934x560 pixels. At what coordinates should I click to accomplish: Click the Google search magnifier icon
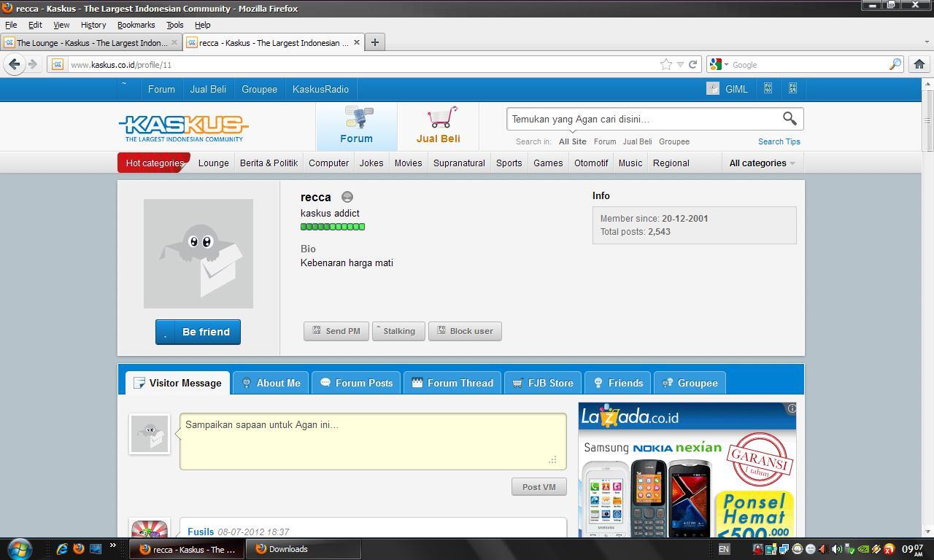pyautogui.click(x=895, y=64)
